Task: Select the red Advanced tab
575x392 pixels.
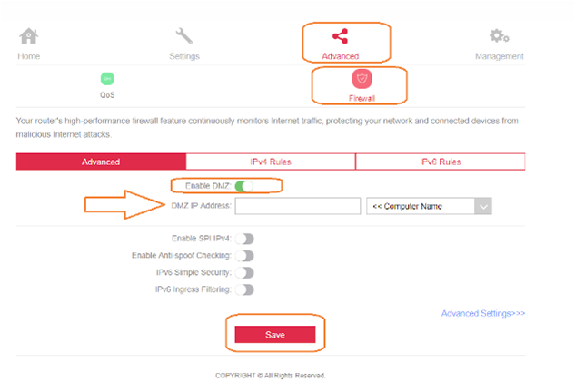Action: click(101, 162)
